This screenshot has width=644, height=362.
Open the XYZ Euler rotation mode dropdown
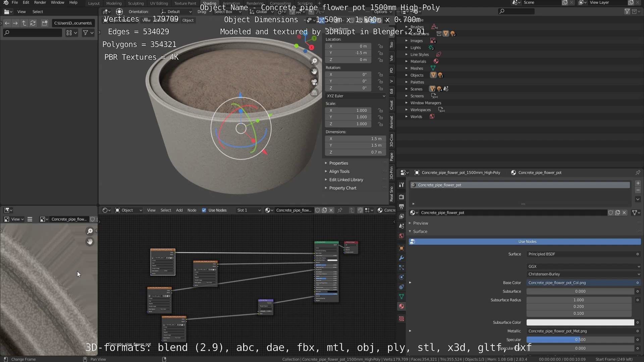[x=356, y=96]
